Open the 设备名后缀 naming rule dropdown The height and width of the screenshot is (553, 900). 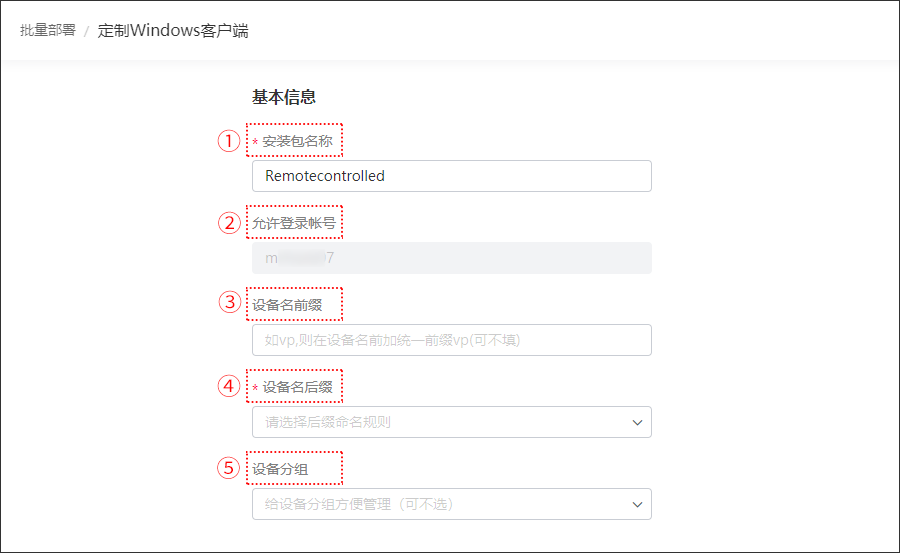tap(452, 422)
